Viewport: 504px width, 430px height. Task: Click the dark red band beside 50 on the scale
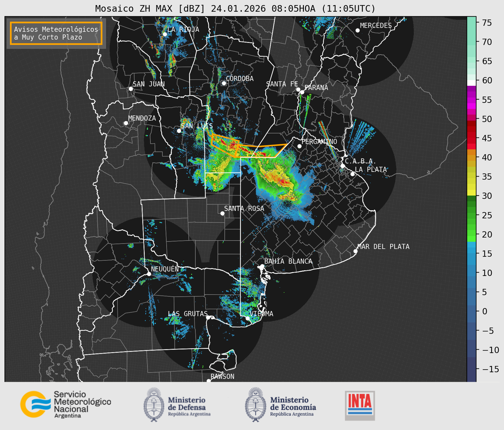[x=471, y=123]
